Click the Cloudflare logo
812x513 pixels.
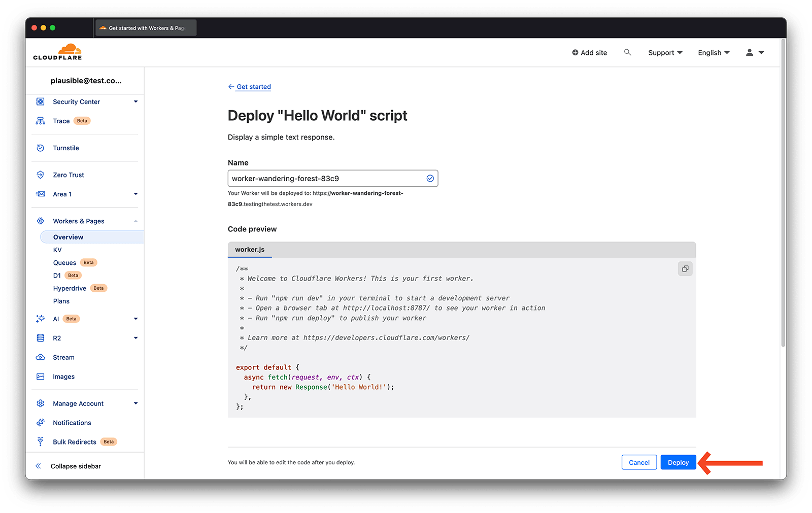click(x=57, y=52)
